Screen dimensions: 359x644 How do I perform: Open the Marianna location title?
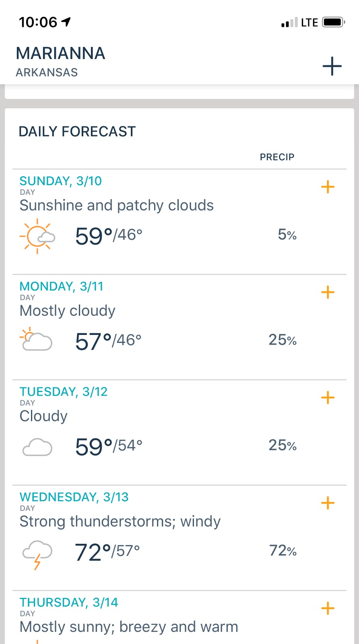[x=60, y=54]
